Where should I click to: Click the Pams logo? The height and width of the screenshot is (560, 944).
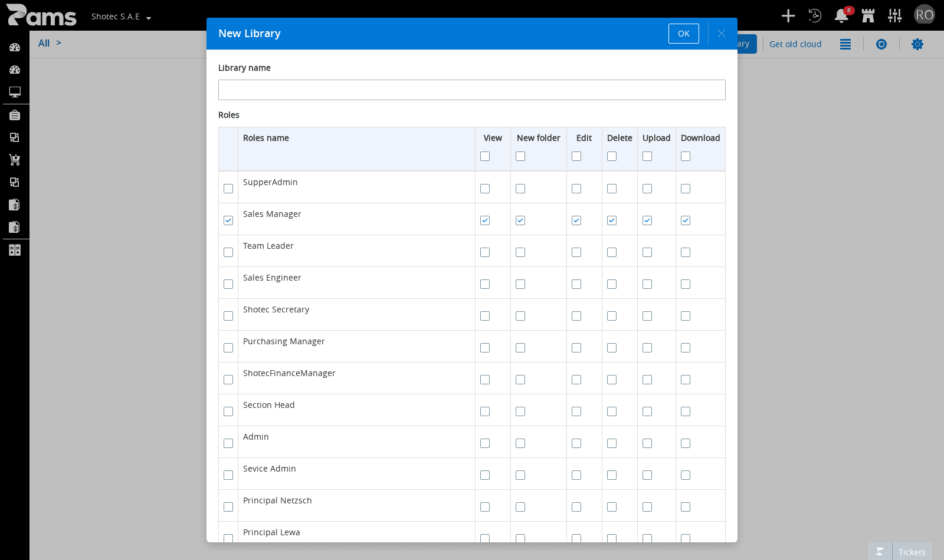41,15
